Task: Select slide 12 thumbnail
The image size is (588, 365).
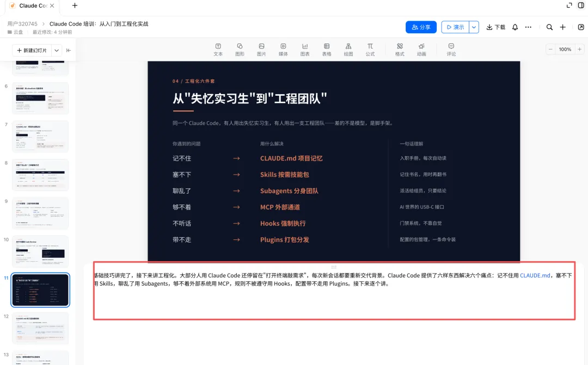Action: tap(40, 328)
